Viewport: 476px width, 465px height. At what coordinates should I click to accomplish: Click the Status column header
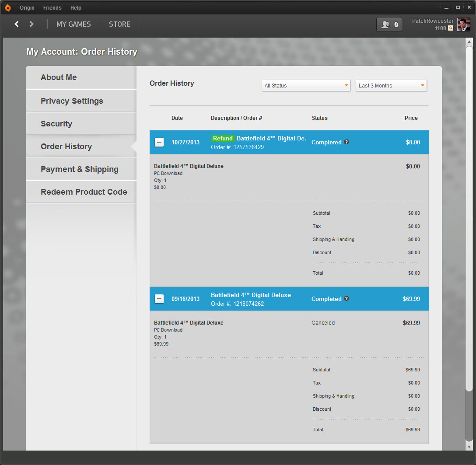320,118
